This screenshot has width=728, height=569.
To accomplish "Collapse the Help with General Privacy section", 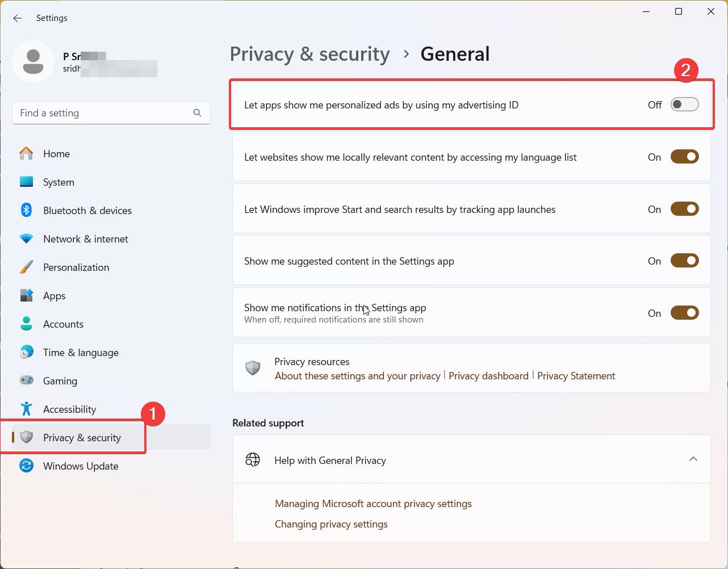I will click(693, 459).
